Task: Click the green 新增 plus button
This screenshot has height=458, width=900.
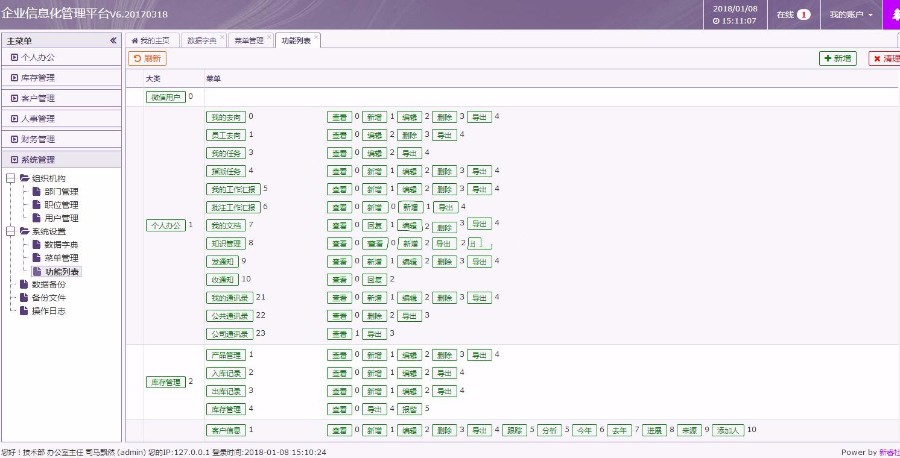Action: (x=837, y=59)
